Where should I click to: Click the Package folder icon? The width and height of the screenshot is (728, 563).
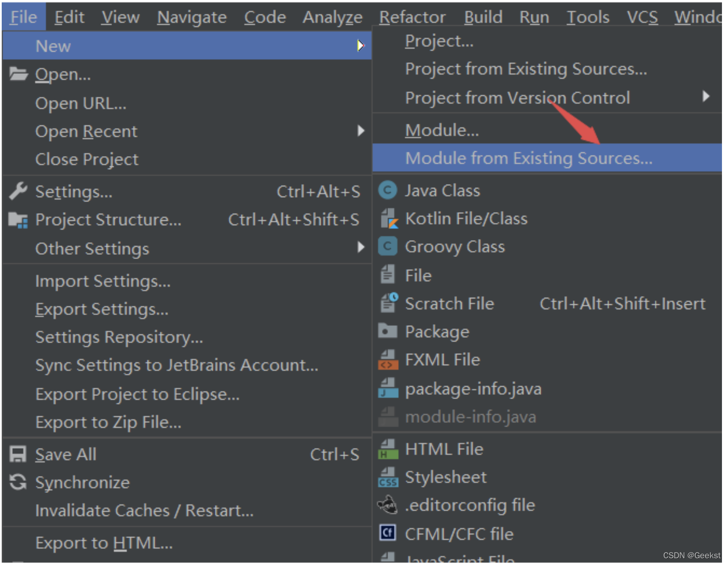(387, 331)
